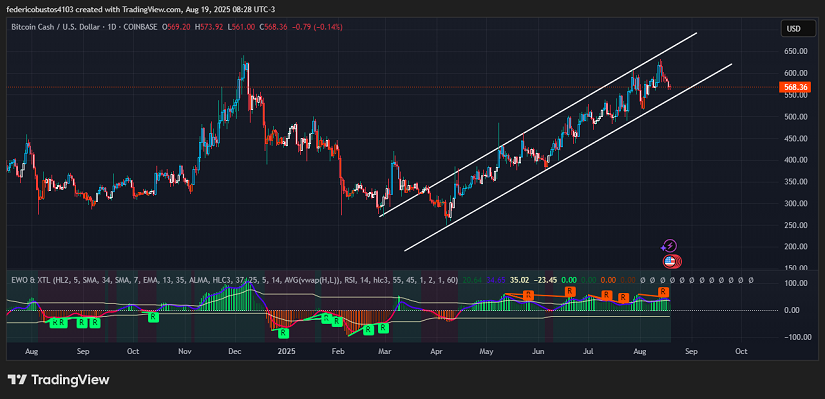Screen dimensions: 825x399
Task: Click the 200.00 price axis label
Action: [797, 247]
